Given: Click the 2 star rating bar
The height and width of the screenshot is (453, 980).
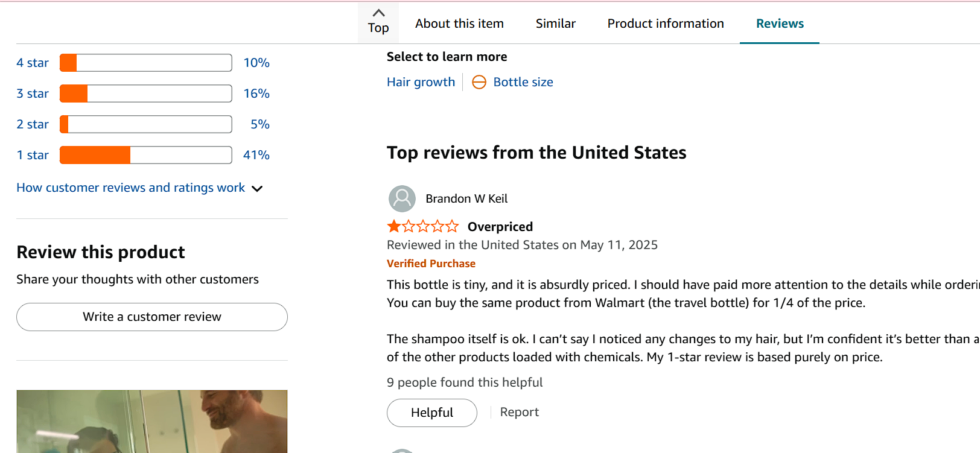Looking at the screenshot, I should click(145, 124).
